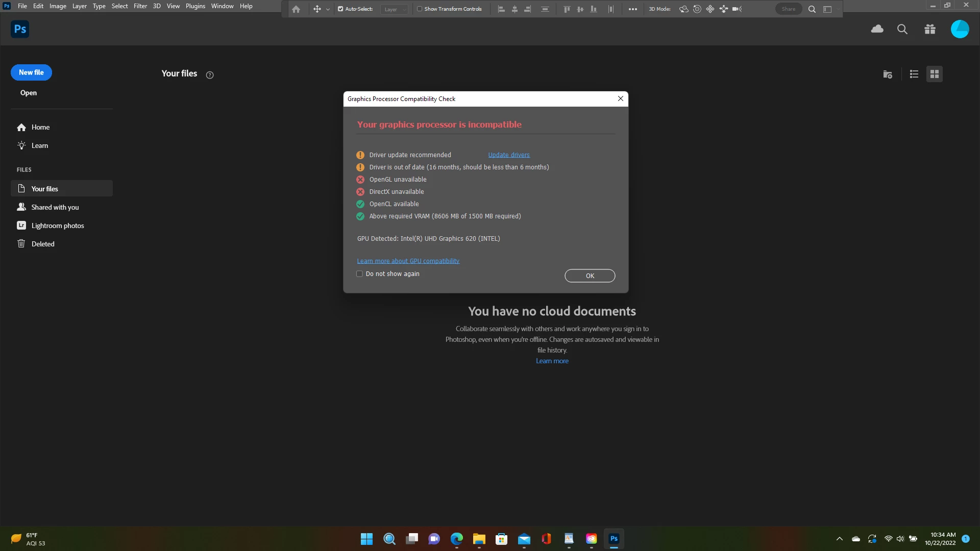This screenshot has width=980, height=551.
Task: Open the cloud sync status icon
Action: click(877, 29)
